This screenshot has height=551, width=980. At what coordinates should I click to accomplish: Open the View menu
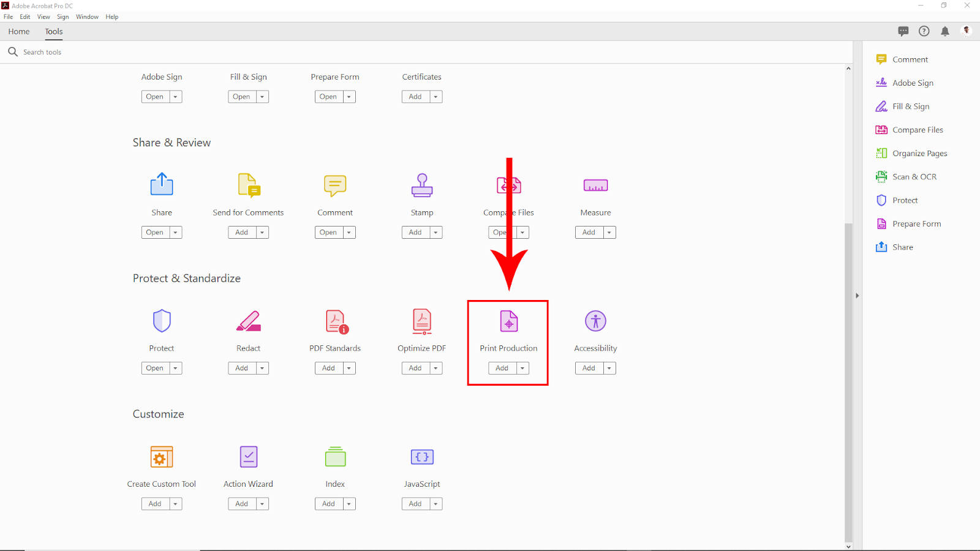43,17
